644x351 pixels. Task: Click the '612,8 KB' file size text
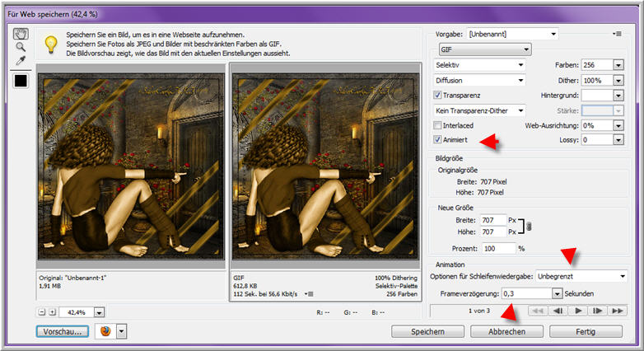tap(245, 286)
